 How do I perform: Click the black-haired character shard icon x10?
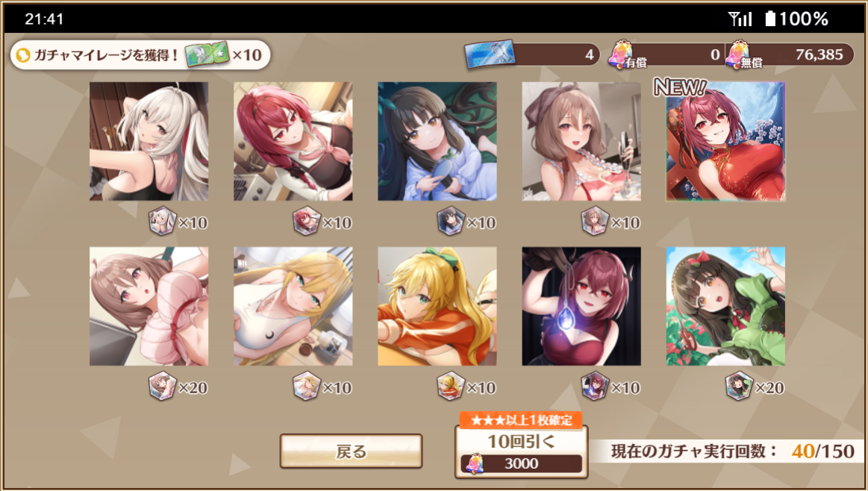tap(451, 221)
